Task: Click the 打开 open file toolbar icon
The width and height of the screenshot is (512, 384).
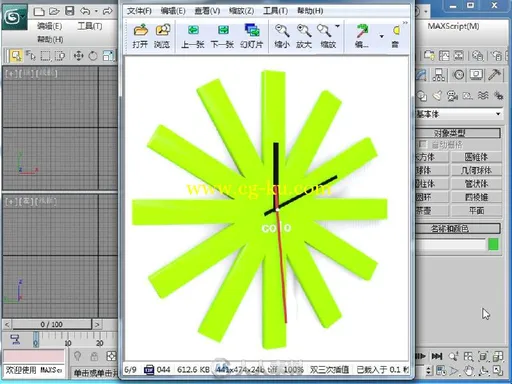Action: click(140, 36)
